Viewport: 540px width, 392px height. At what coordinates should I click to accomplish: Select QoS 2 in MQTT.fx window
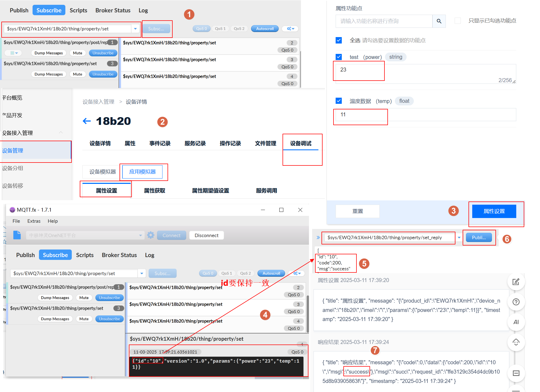coord(245,273)
